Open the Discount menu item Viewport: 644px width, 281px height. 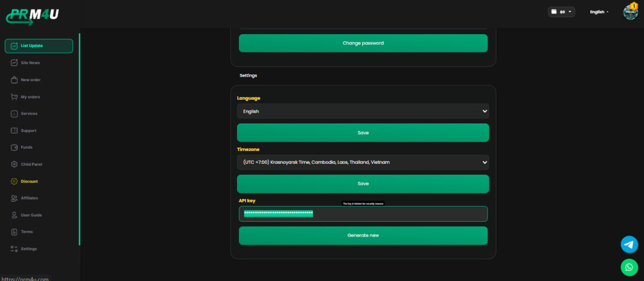pyautogui.click(x=29, y=181)
